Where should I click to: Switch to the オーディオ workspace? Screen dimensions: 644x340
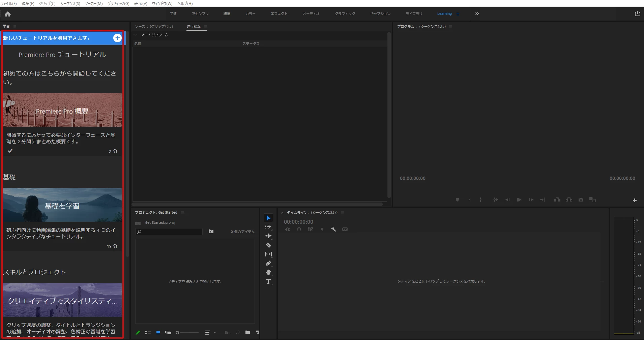[311, 14]
